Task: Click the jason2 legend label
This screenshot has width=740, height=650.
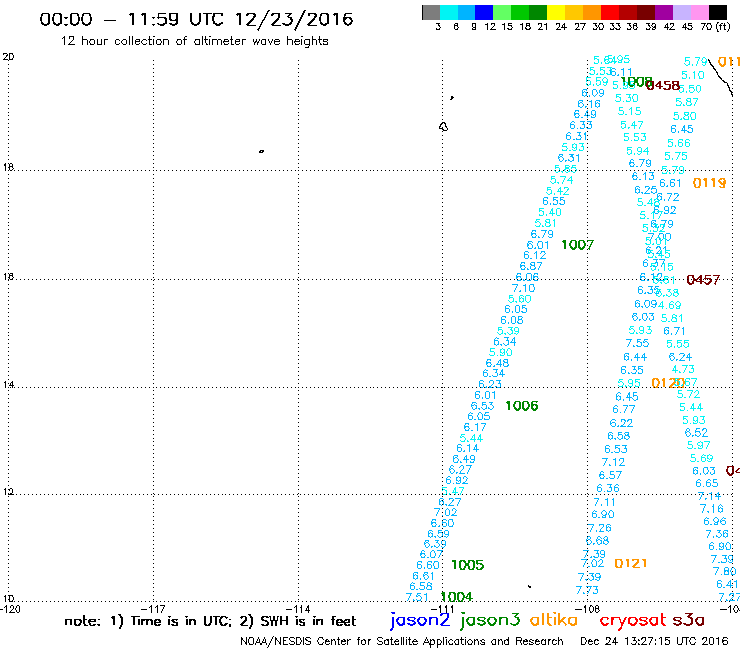Action: pos(420,620)
